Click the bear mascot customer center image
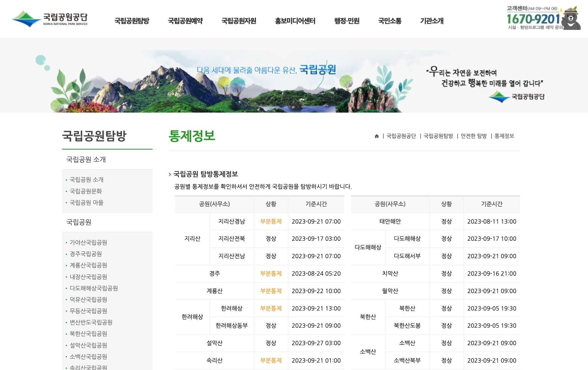This screenshot has width=588, height=370. pyautogui.click(x=572, y=18)
